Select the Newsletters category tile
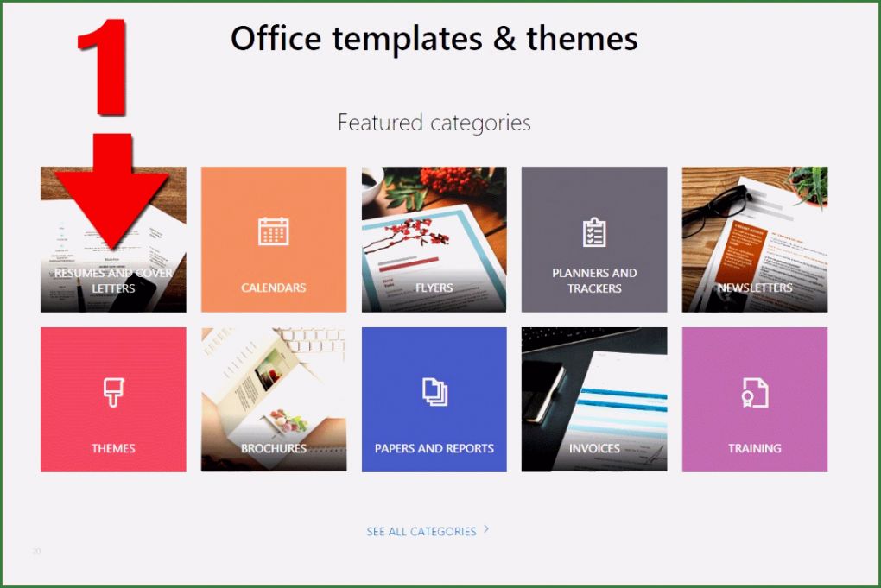881x588 pixels. tap(754, 238)
